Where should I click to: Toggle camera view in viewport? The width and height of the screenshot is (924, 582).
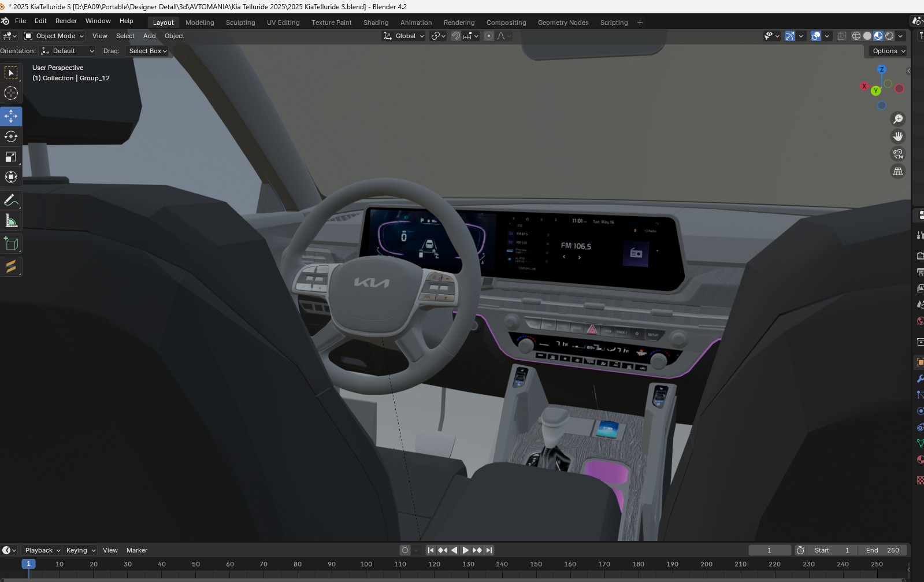(897, 154)
